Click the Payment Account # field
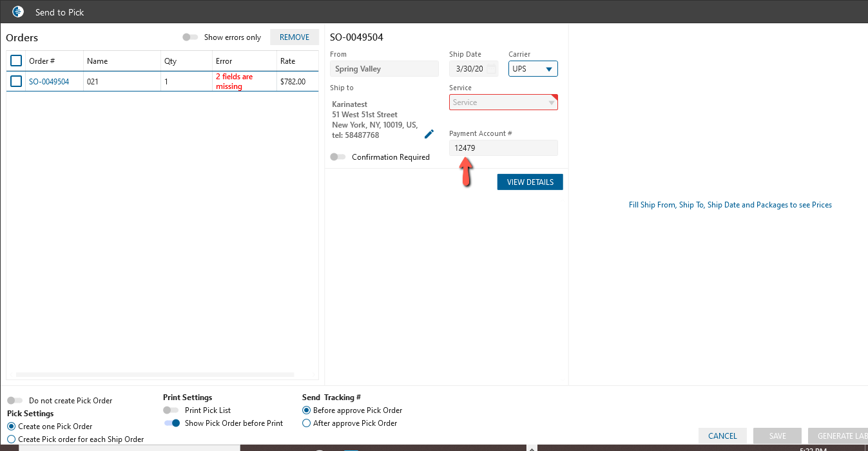The image size is (868, 451). coord(503,148)
